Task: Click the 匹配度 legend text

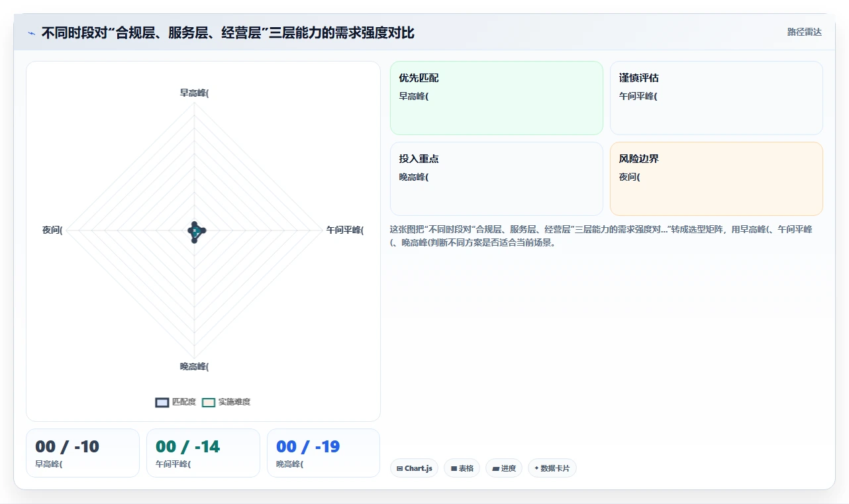Action: (184, 402)
